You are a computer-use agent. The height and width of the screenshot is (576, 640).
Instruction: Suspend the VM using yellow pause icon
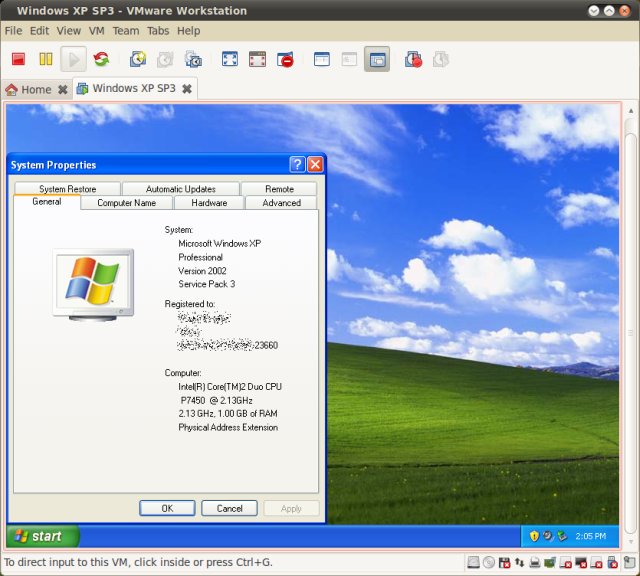46,59
